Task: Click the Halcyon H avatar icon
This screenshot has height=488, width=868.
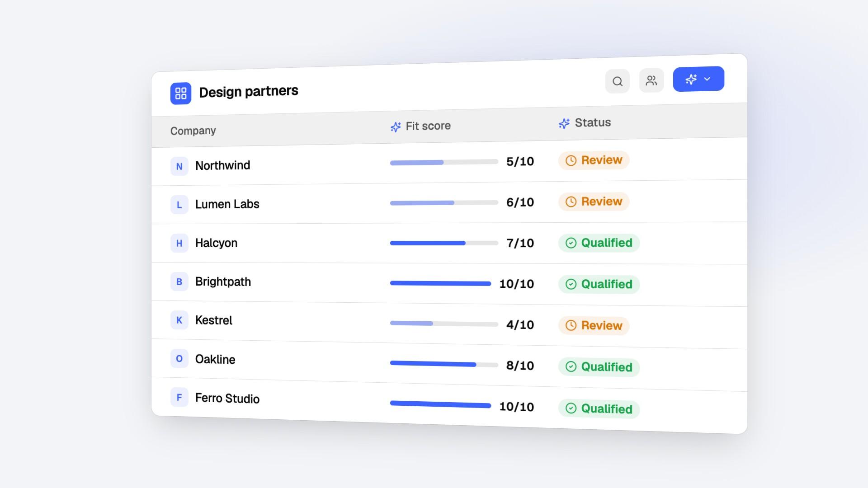Action: (x=179, y=243)
